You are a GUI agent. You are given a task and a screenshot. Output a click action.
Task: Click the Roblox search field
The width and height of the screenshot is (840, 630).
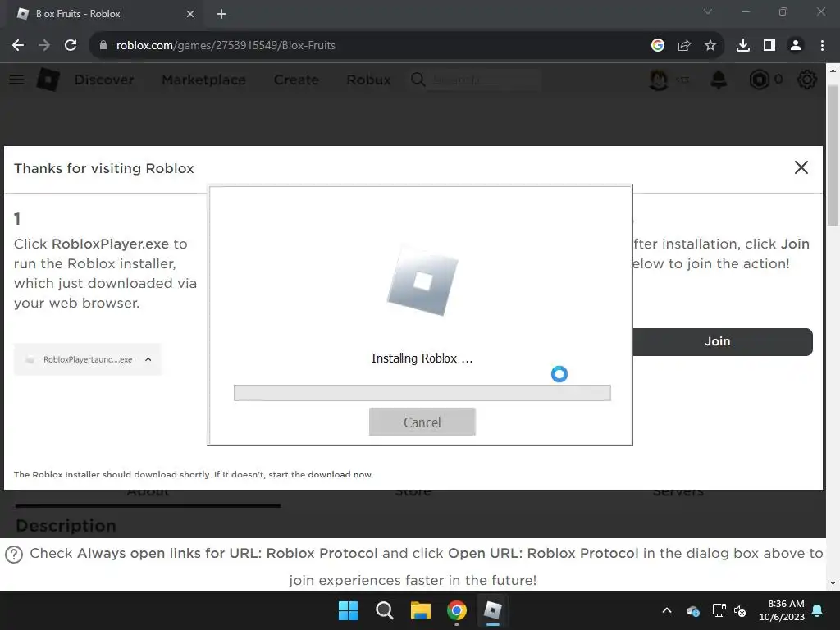(x=485, y=80)
